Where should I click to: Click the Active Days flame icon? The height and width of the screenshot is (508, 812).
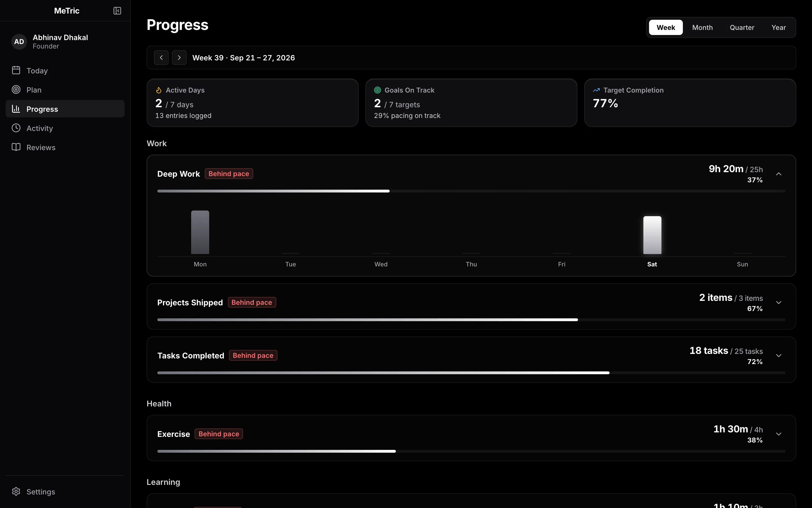point(159,90)
